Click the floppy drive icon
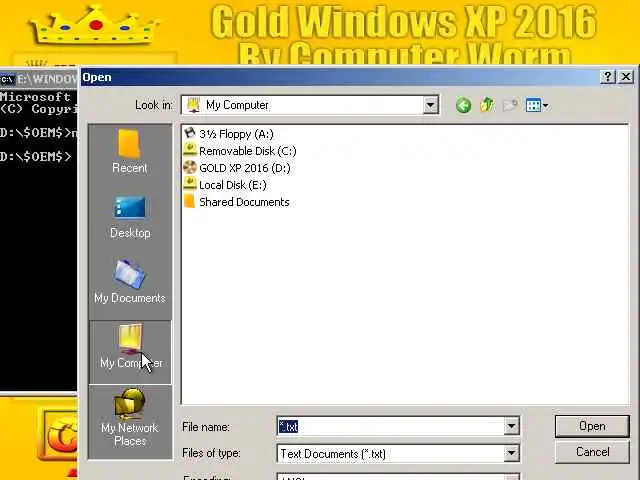This screenshot has width=640, height=480. 190,133
